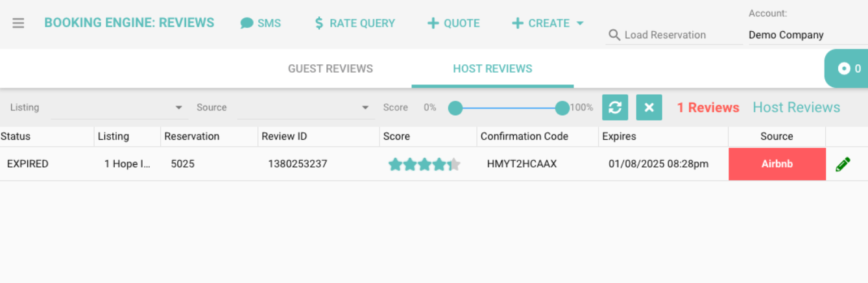Click the Expires column header
868x283 pixels.
pyautogui.click(x=619, y=136)
